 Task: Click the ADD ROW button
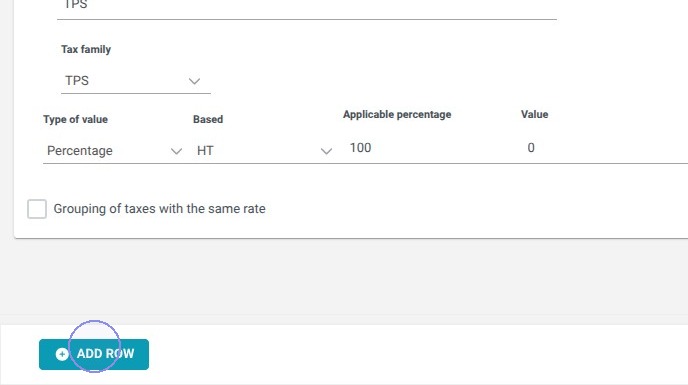point(94,354)
